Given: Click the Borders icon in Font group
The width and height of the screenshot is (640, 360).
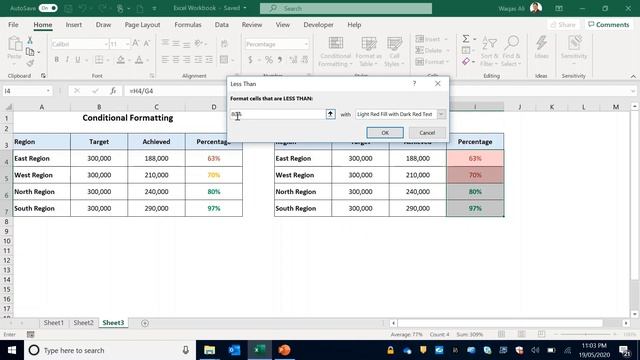Looking at the screenshot, I should (99, 60).
